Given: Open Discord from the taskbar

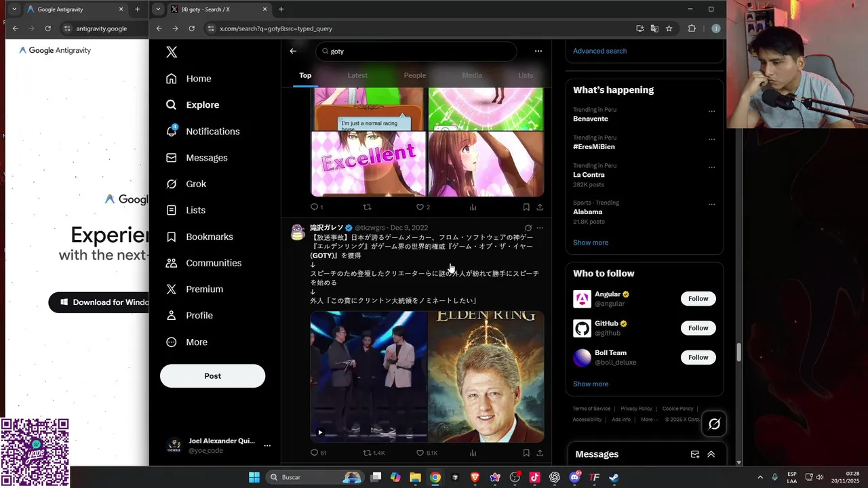Looking at the screenshot, I should (x=574, y=477).
